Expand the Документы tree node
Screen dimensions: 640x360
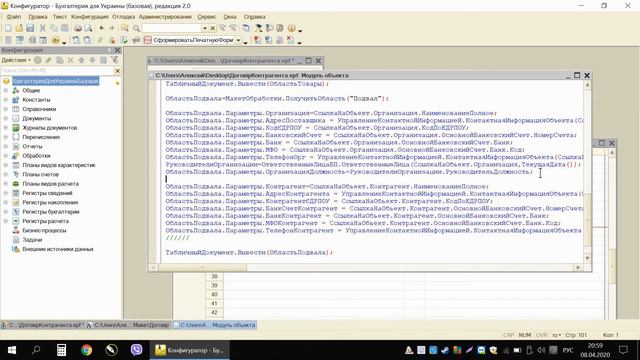click(6, 118)
